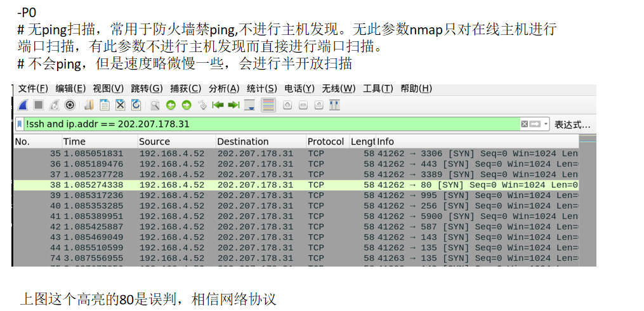Open the 工具(T) menu
Screen dimensions: 644x311
pos(378,89)
